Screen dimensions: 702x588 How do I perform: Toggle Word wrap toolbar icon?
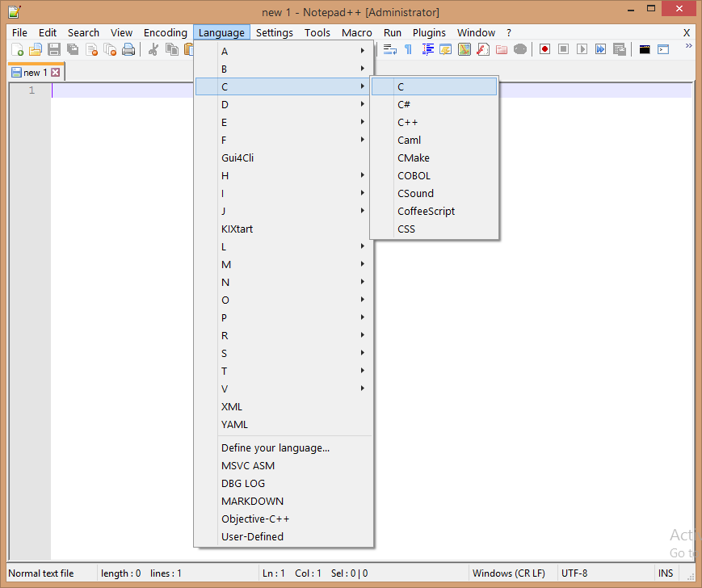tap(390, 49)
